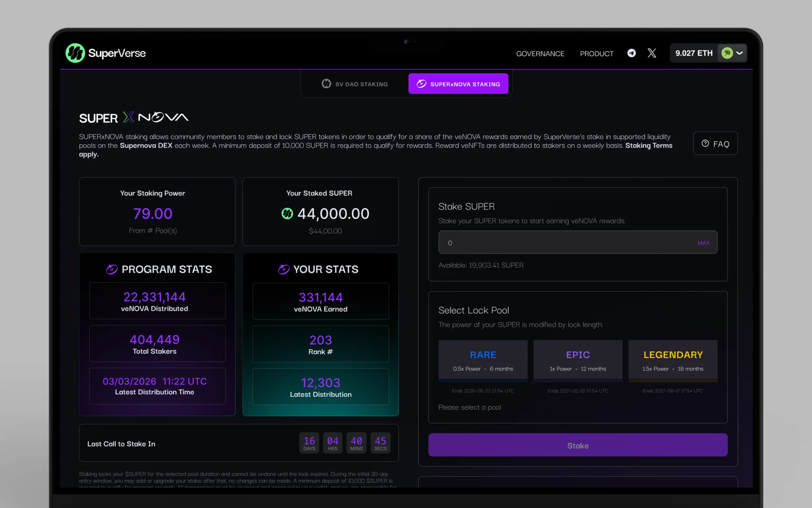Viewport: 812px width, 508px height.
Task: Click the 404,449 Total Stakers stat
Action: (157, 343)
